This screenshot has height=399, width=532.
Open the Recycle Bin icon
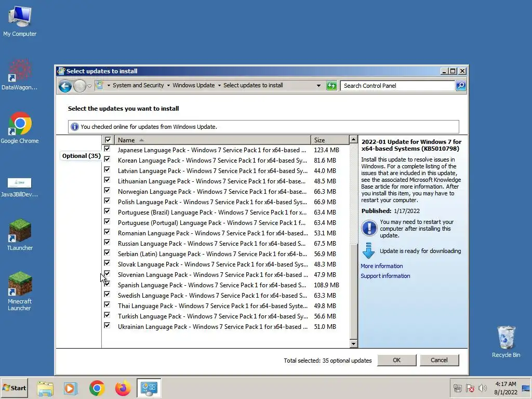[506, 341]
